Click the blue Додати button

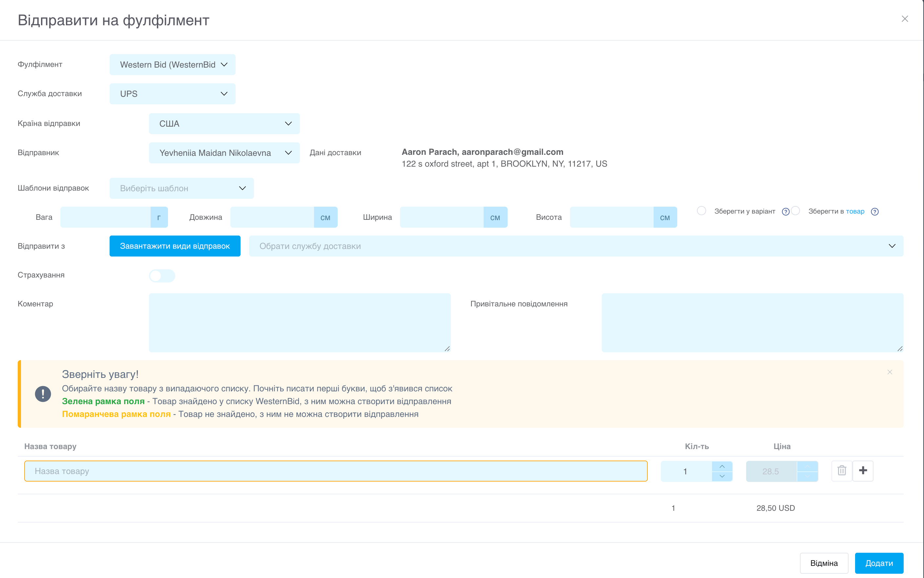point(879,563)
